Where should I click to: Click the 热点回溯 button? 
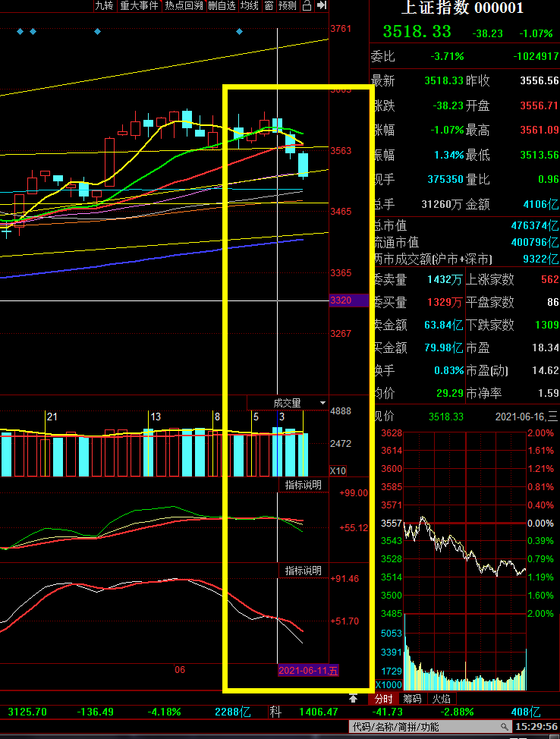(184, 6)
